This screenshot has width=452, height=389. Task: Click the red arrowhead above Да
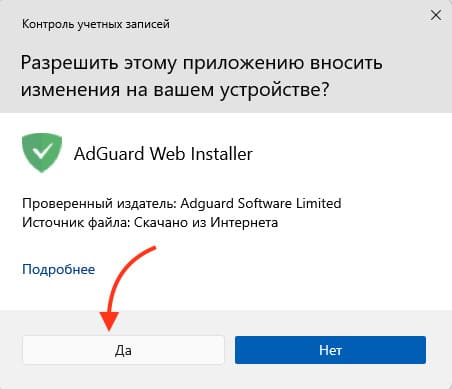tap(109, 321)
